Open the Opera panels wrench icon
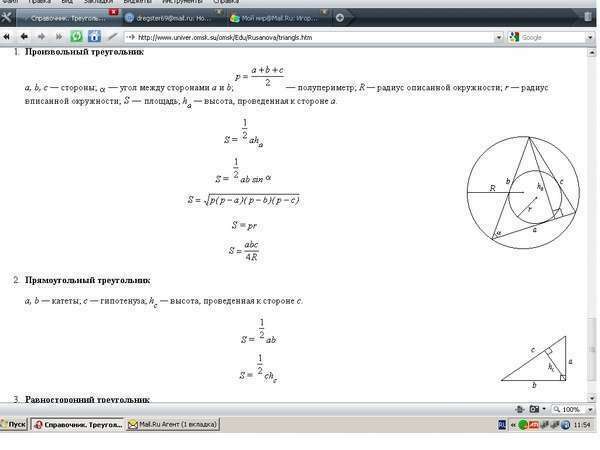The height and width of the screenshot is (450, 600). tap(6, 17)
